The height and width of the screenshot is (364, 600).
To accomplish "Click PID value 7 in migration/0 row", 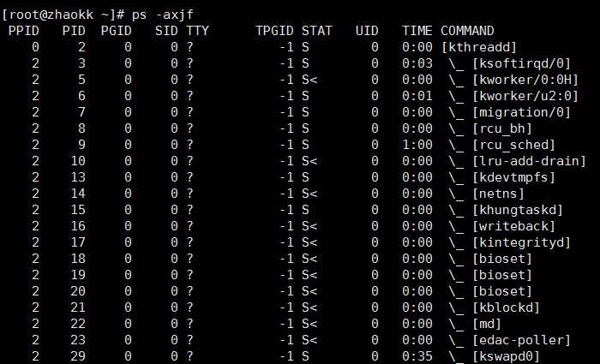I will coord(81,112).
